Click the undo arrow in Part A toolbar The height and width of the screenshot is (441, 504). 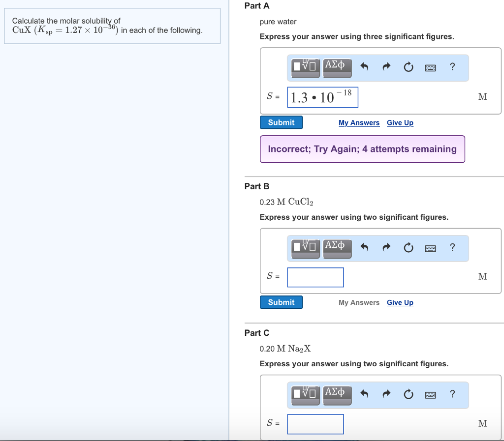pos(364,67)
